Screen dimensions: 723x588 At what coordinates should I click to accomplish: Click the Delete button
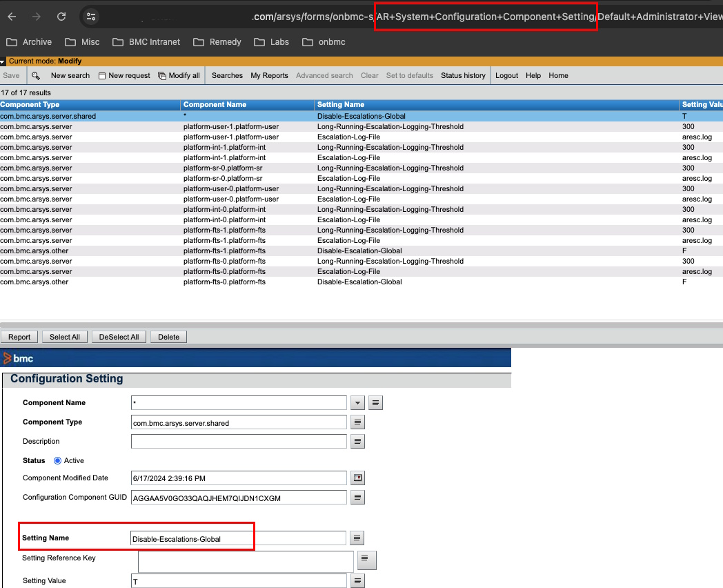[169, 337]
